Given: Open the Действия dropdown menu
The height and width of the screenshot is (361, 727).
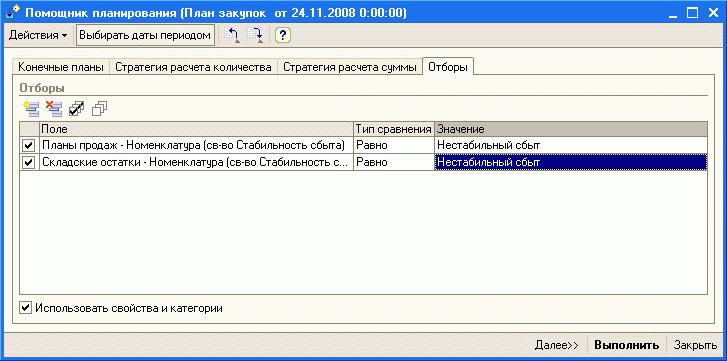Looking at the screenshot, I should point(38,35).
